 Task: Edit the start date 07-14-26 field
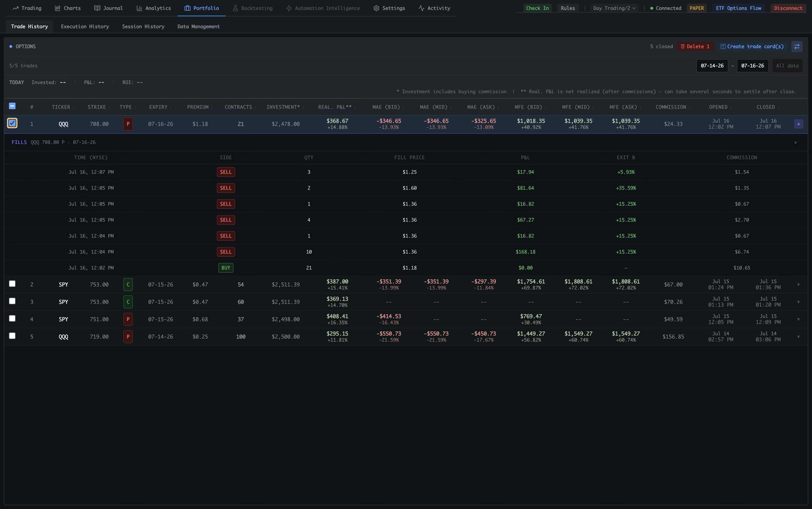[x=712, y=66]
